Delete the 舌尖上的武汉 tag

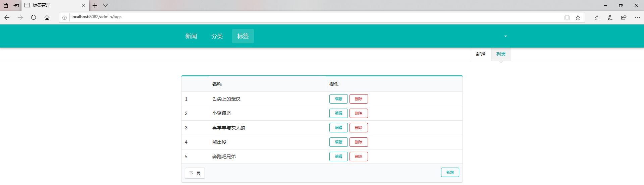[359, 99]
